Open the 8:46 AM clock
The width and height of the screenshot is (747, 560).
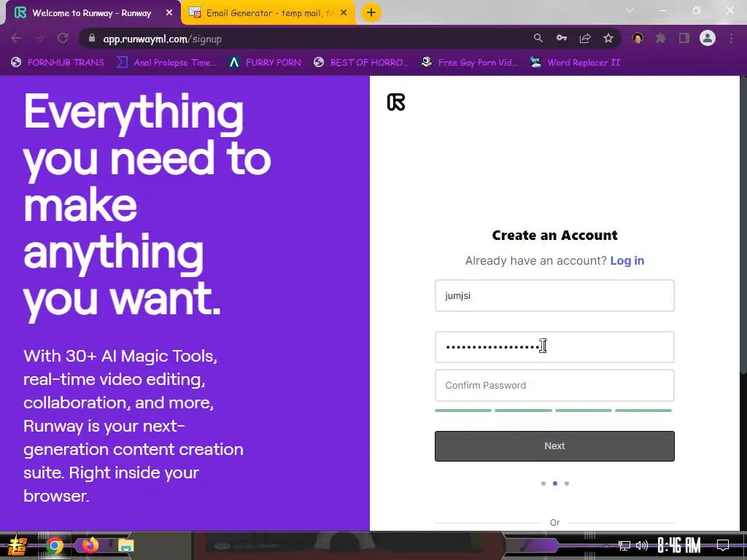(679, 545)
